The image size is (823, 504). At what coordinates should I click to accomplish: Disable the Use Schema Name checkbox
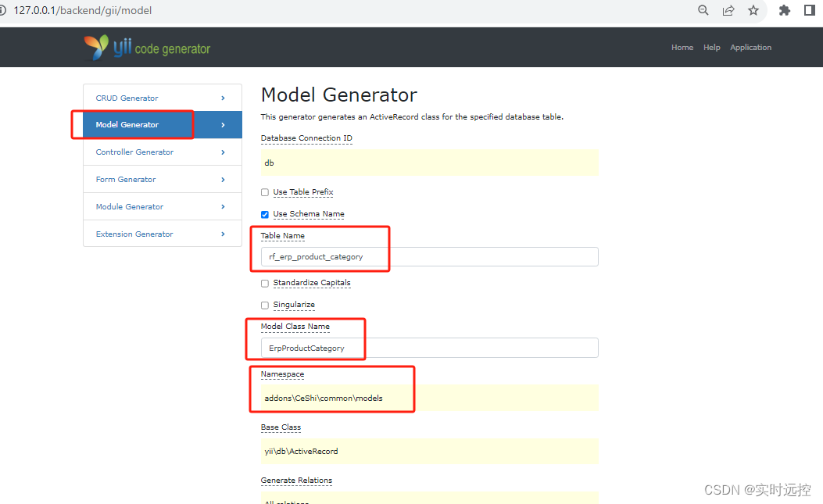[x=264, y=213]
